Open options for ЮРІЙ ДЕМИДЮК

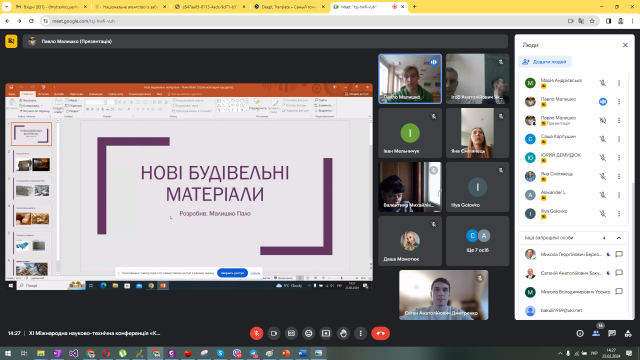coord(619,158)
